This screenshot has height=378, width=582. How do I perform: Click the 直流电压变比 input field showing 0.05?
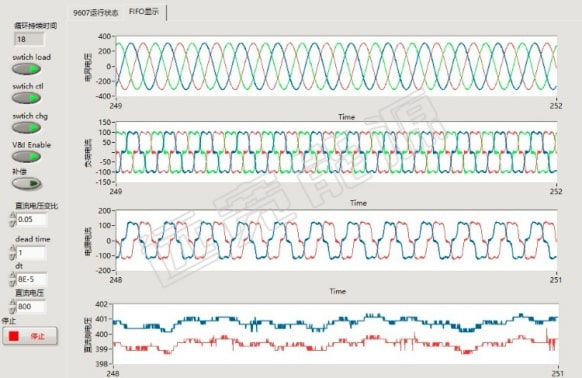tap(32, 219)
